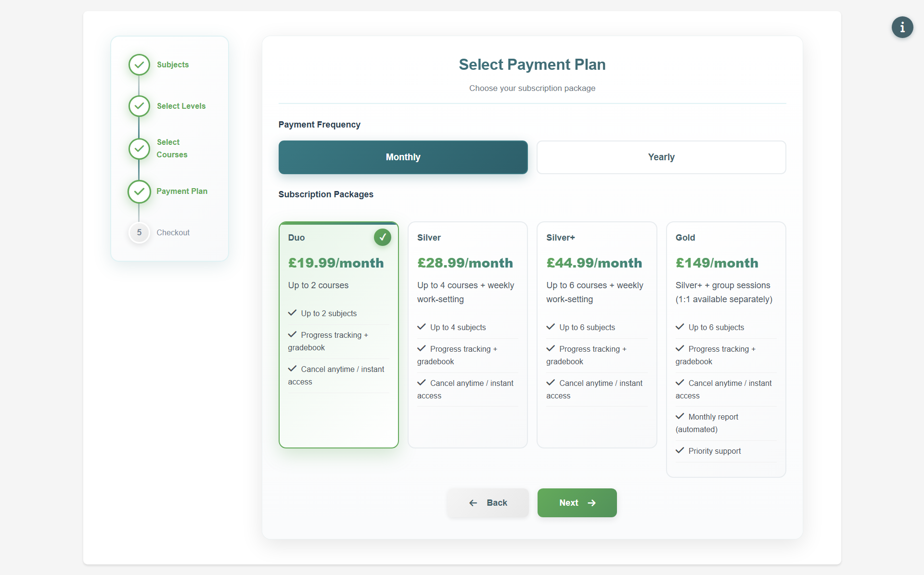
Task: Click the left arrow inside the Back button
Action: tap(473, 502)
